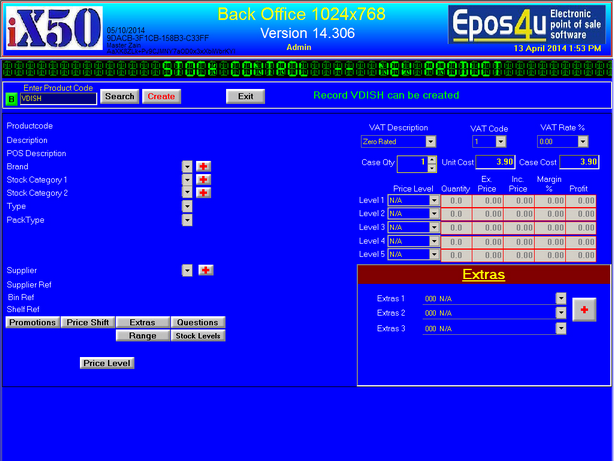This screenshot has height=461, width=614.
Task: Open Level 2 price level dropdown
Action: pyautogui.click(x=434, y=213)
